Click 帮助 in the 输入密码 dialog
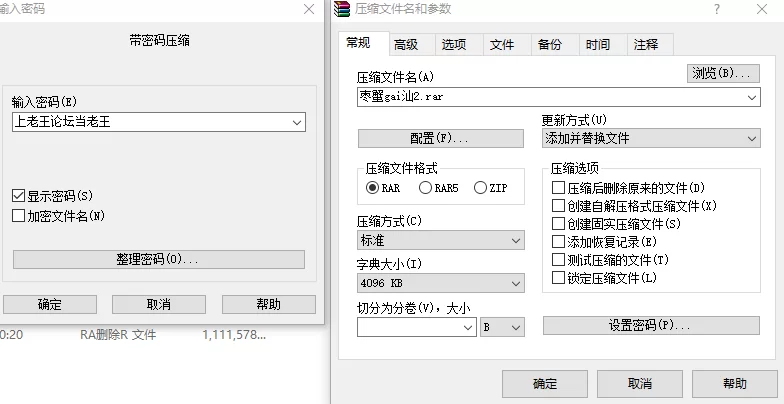784x404 pixels. point(268,304)
